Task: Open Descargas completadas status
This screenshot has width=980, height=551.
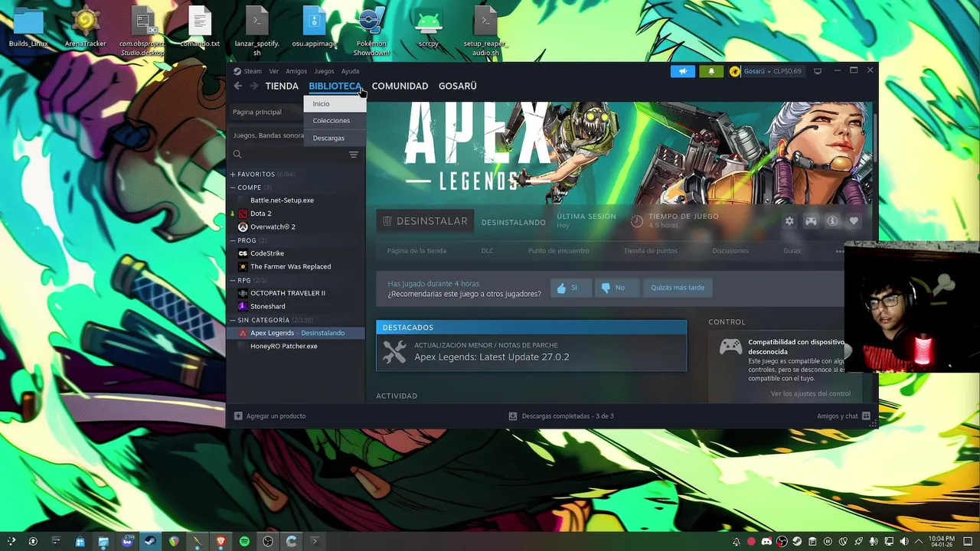Action: pyautogui.click(x=561, y=416)
